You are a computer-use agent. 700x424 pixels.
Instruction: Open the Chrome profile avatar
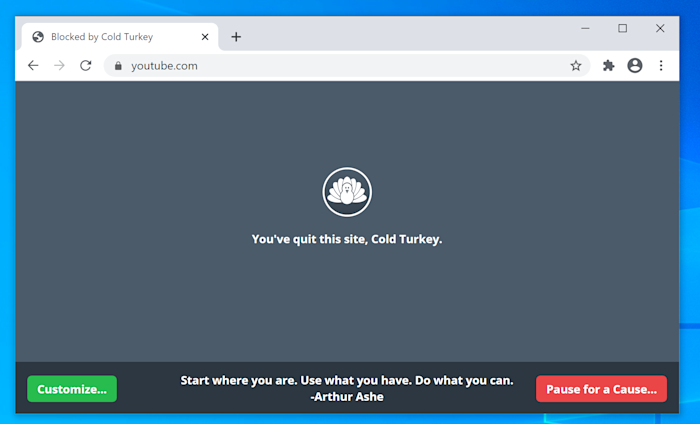tap(634, 66)
